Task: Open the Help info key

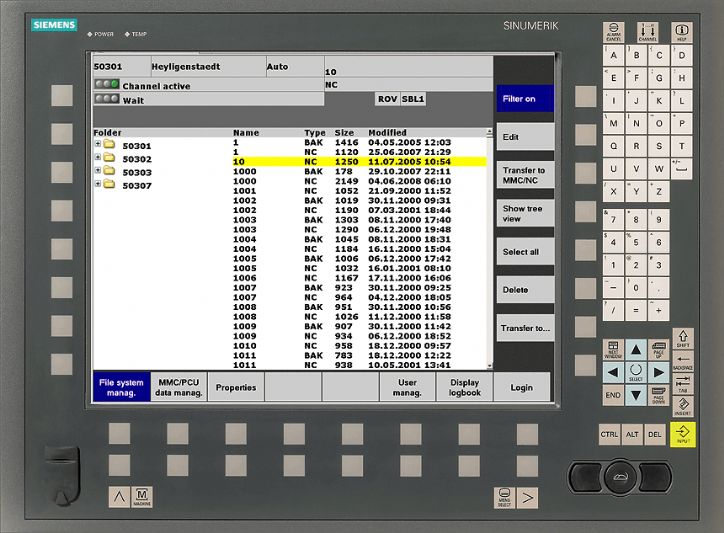Action: click(x=682, y=32)
